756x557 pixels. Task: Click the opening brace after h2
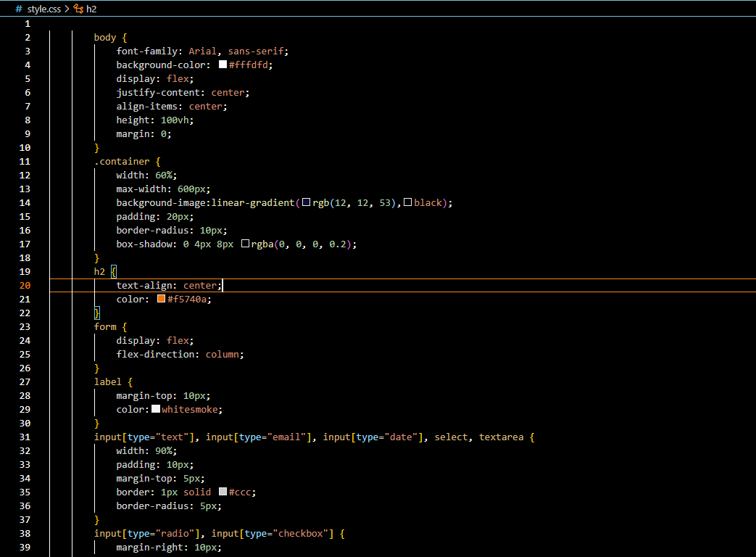tap(114, 271)
